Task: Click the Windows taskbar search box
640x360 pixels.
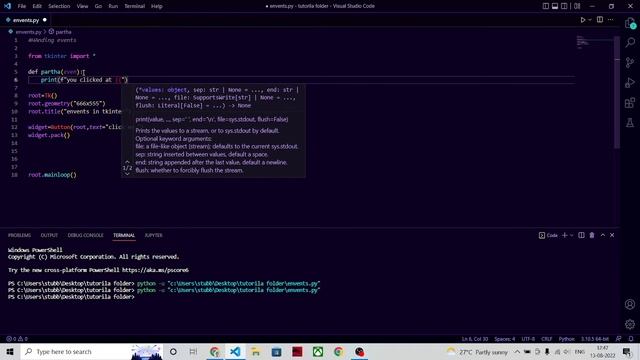Action: point(91,351)
